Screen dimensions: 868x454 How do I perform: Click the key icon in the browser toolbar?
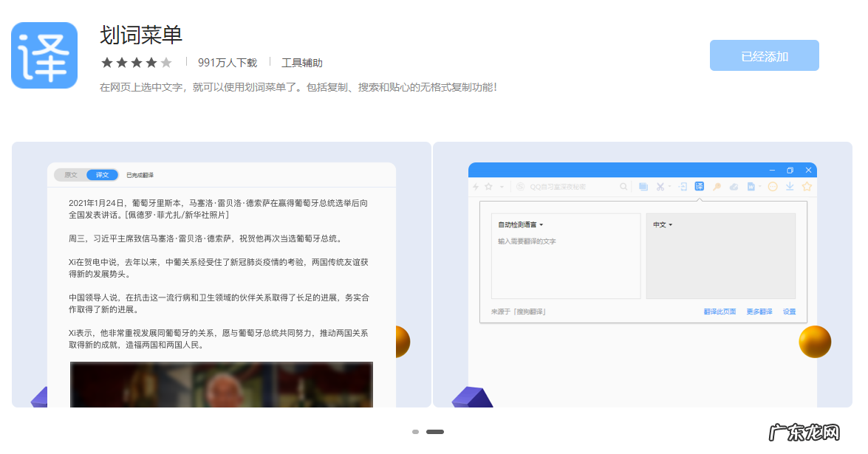pos(716,186)
